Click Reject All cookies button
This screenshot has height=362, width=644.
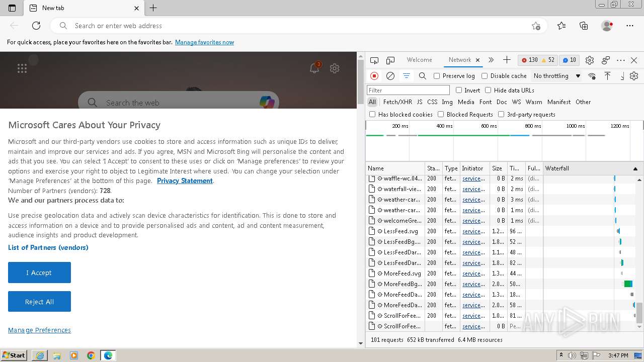39,302
